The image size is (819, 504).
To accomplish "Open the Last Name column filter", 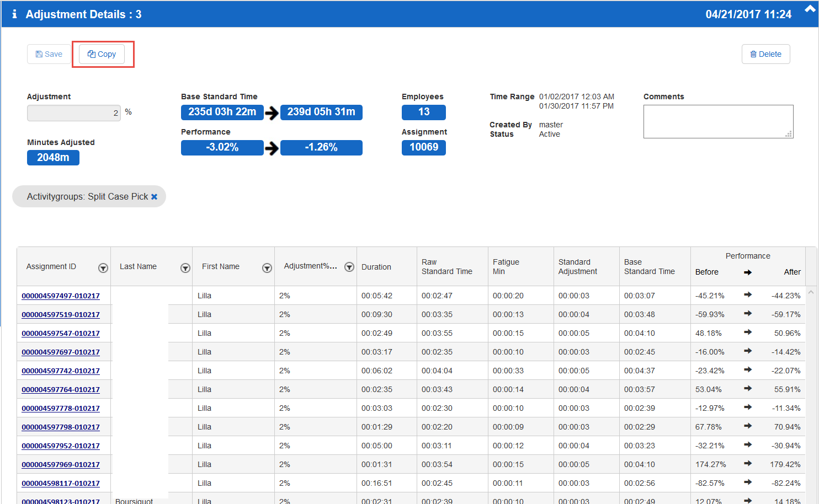I will pyautogui.click(x=185, y=268).
